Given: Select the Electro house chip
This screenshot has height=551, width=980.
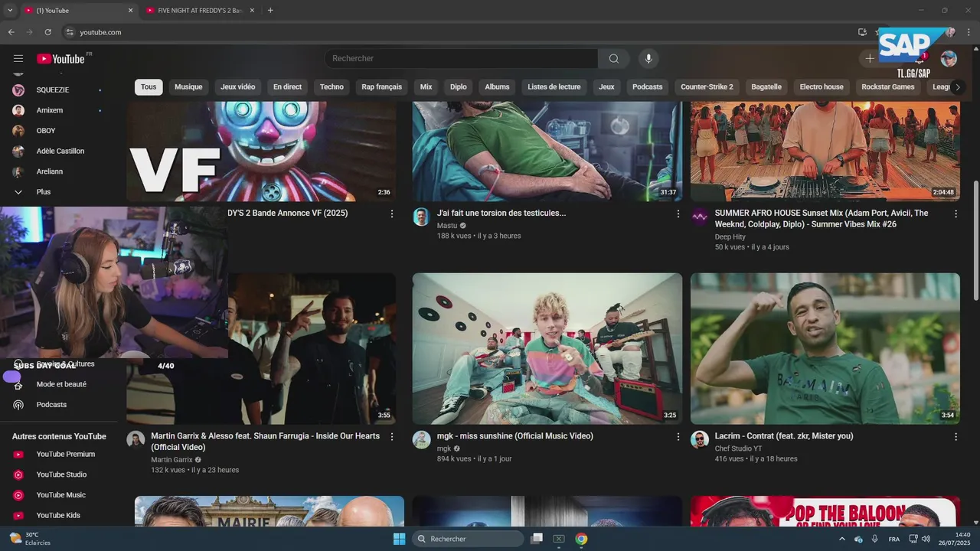Looking at the screenshot, I should coord(822,87).
